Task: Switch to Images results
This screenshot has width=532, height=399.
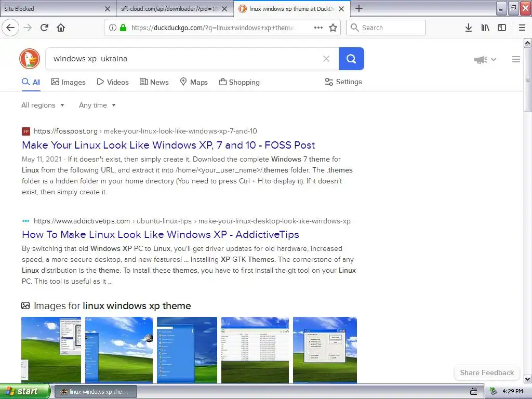Action: coord(68,82)
